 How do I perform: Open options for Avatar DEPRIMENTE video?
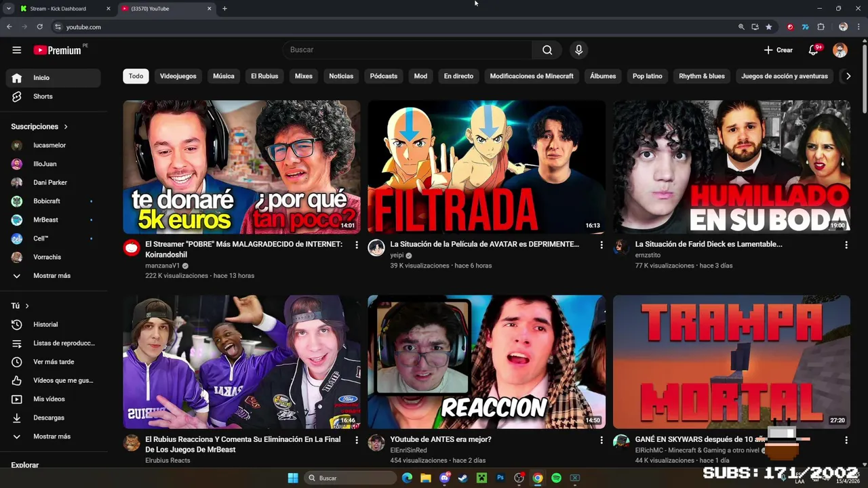pos(601,245)
